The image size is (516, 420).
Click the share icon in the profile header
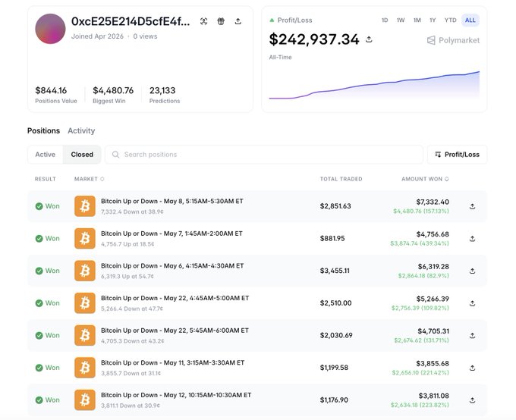point(238,21)
